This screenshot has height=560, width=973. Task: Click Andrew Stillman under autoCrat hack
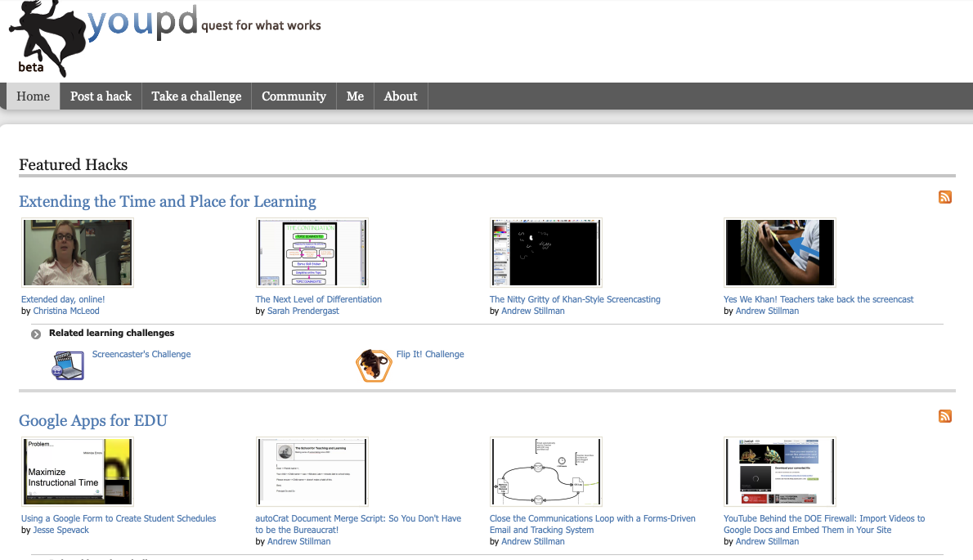[299, 541]
